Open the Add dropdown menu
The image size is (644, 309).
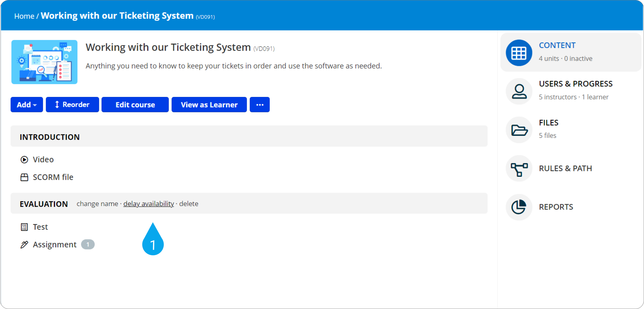point(27,104)
